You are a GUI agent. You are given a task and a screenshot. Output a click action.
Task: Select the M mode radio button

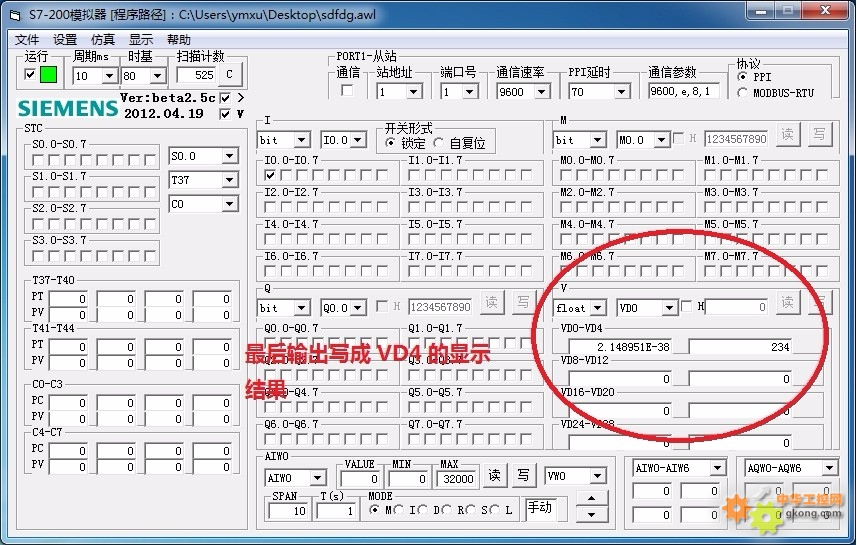(x=374, y=509)
